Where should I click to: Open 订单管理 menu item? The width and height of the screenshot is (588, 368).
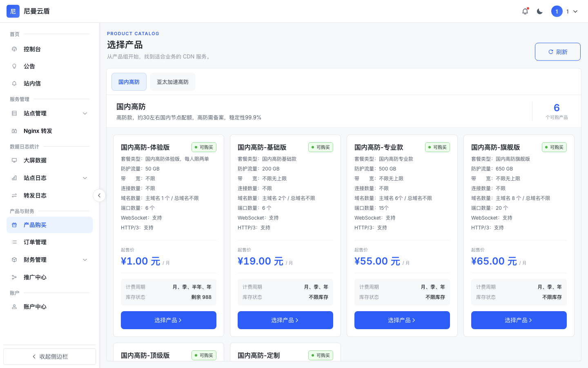49,242
